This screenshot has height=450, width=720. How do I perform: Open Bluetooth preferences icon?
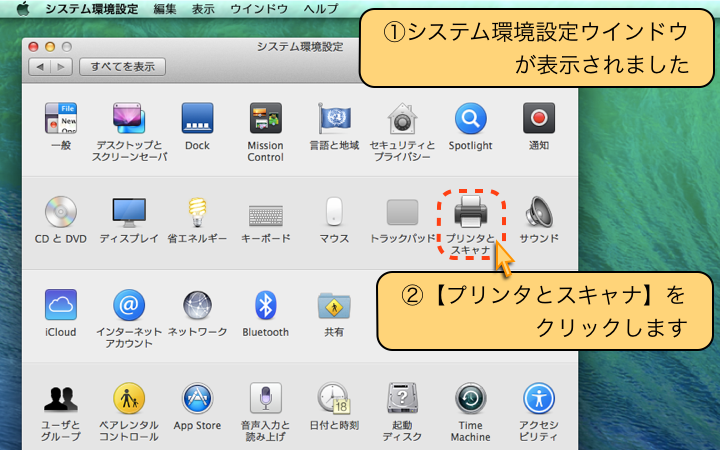click(265, 305)
